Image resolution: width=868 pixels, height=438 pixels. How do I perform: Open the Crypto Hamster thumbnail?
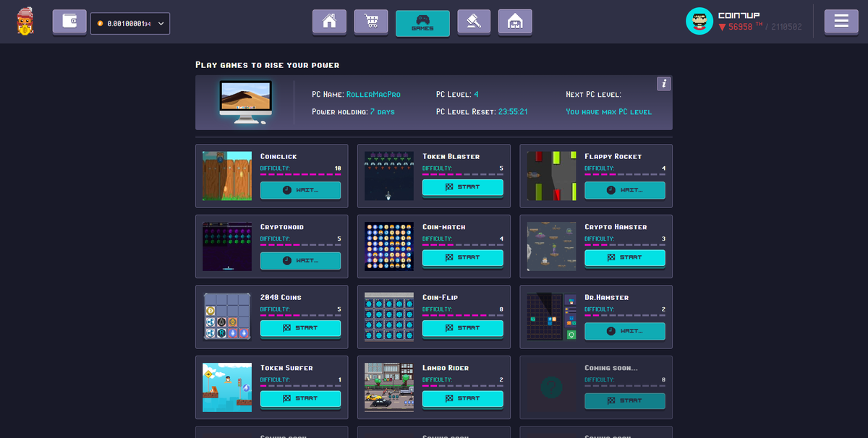[x=551, y=246]
